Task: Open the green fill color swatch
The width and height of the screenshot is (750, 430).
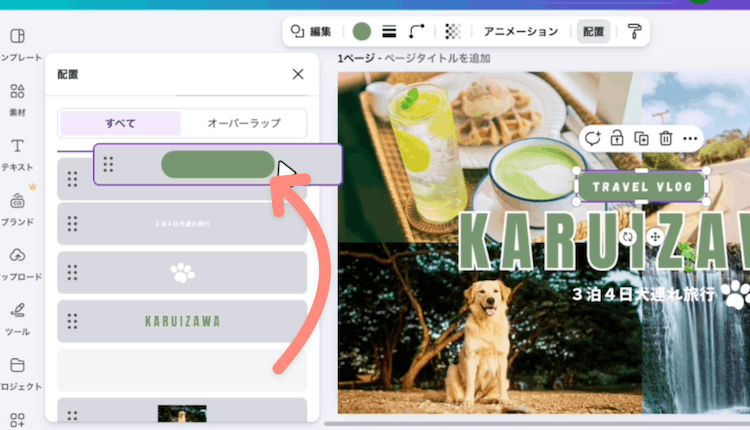Action: coord(362,32)
